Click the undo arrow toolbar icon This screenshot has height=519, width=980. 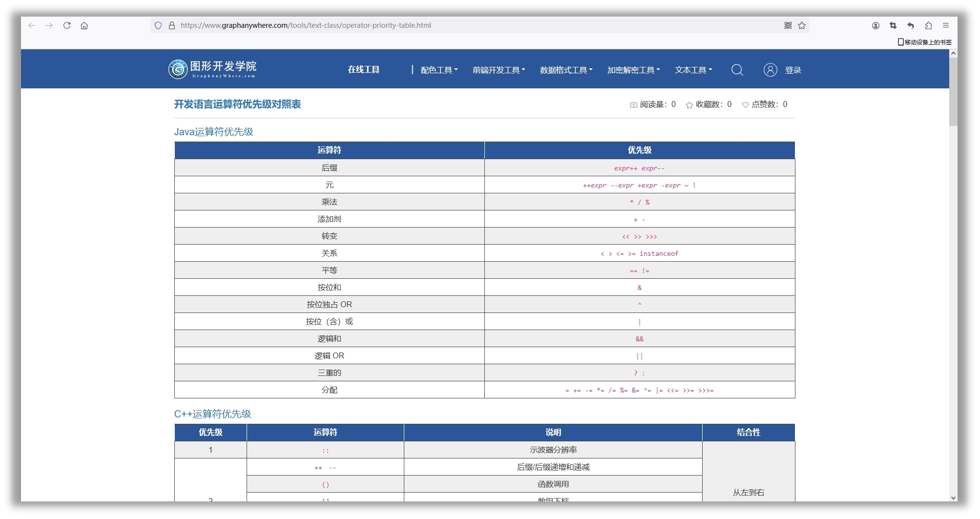pos(911,25)
